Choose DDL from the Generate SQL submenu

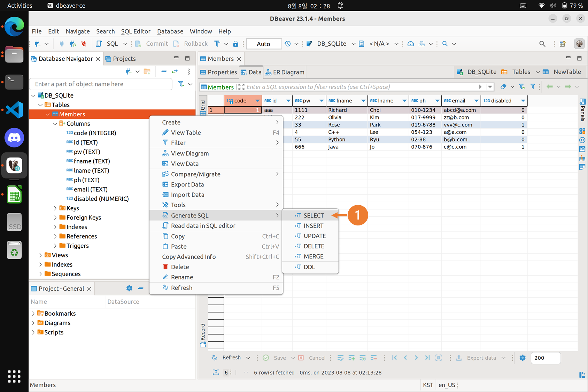click(310, 267)
